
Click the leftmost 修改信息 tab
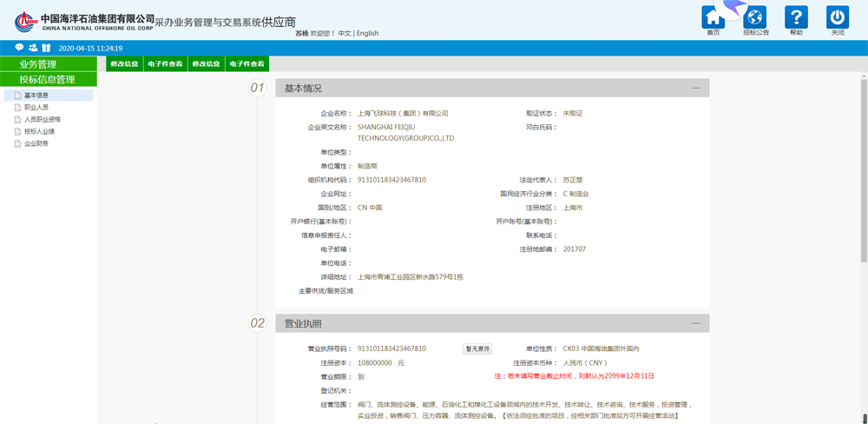pyautogui.click(x=124, y=64)
